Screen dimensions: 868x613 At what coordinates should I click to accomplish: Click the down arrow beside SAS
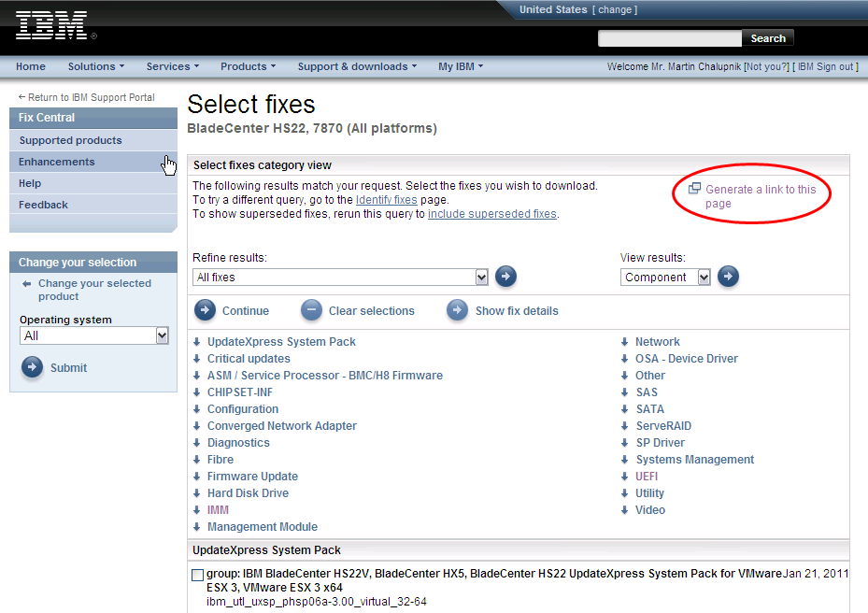pyautogui.click(x=624, y=392)
